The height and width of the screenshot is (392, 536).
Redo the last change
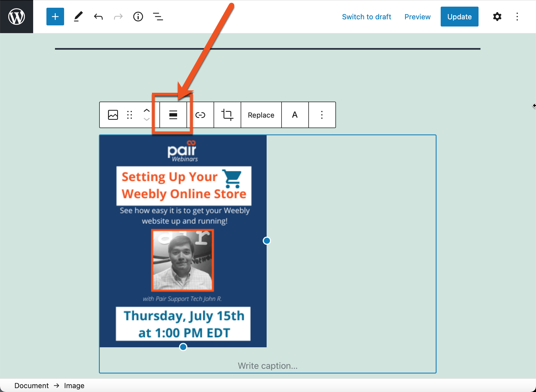[x=118, y=17]
